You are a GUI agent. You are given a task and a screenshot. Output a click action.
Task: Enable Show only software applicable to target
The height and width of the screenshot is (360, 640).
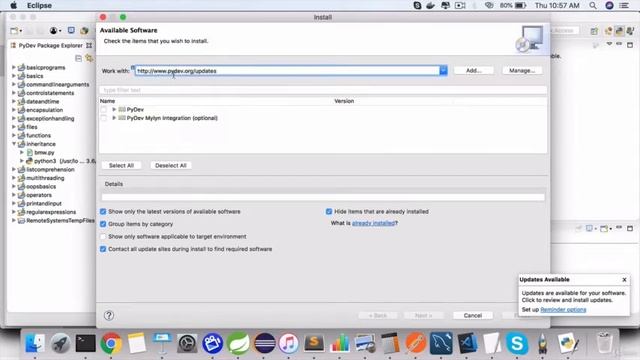click(103, 236)
